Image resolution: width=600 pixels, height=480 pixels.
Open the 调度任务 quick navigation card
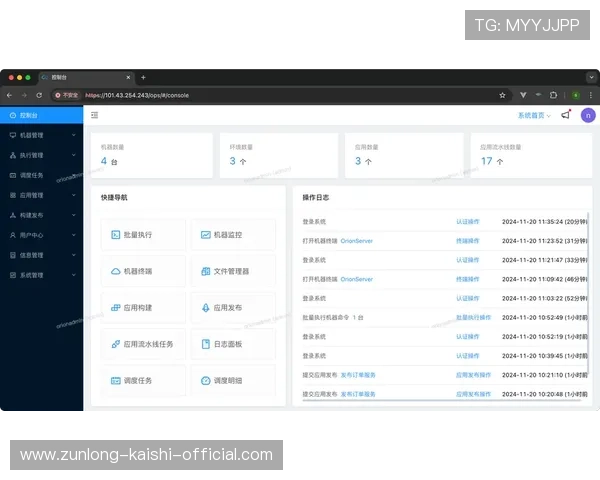[143, 380]
